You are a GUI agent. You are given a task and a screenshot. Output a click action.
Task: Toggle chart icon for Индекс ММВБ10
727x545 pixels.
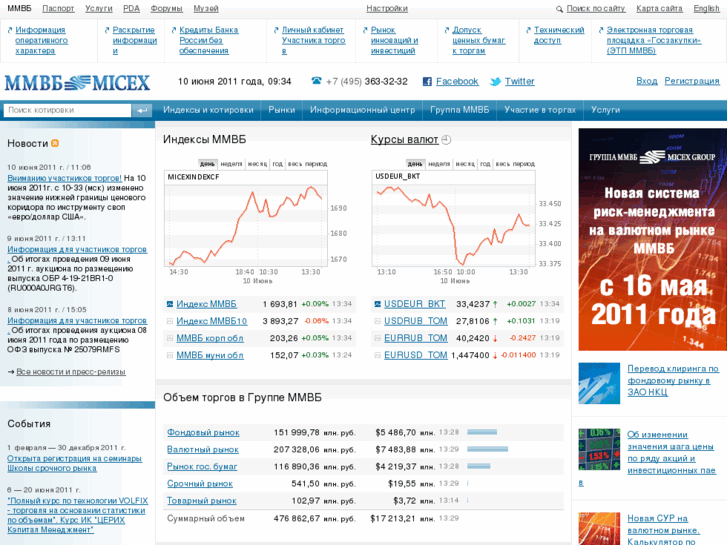(170, 321)
